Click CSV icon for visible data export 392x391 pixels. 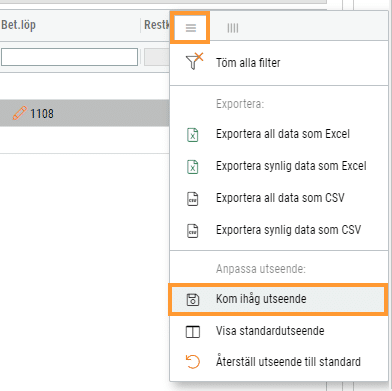point(192,231)
